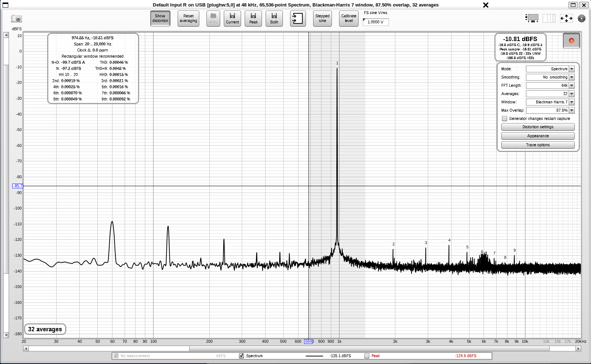Toggle the Show distortion button
This screenshot has height=364, width=591.
click(160, 18)
